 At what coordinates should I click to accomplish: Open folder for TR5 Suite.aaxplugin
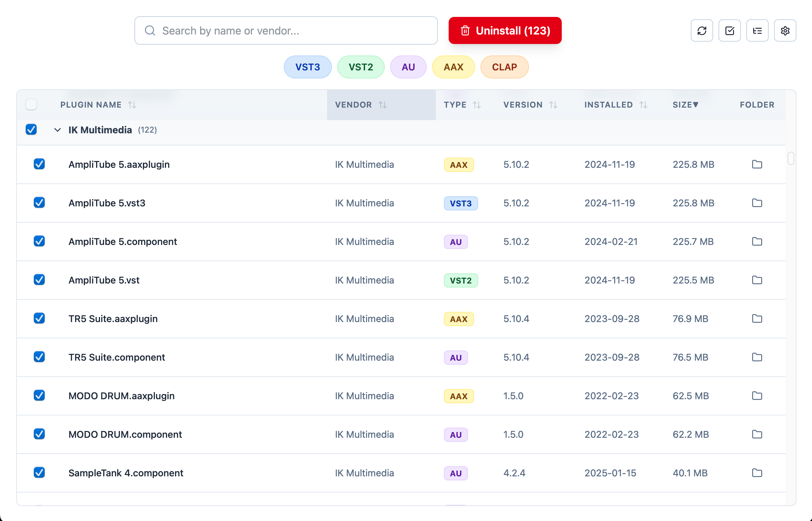757,319
